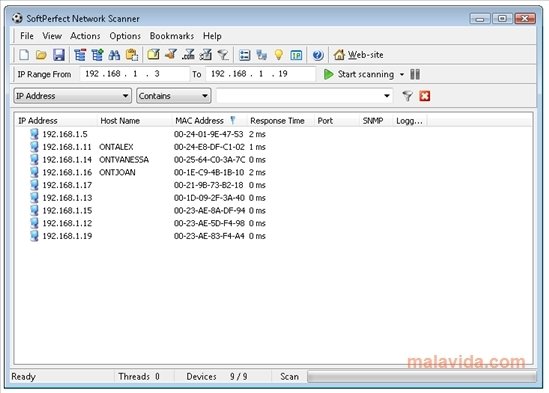Click MAC address 00-23-AE-83-F4-A4

click(209, 236)
